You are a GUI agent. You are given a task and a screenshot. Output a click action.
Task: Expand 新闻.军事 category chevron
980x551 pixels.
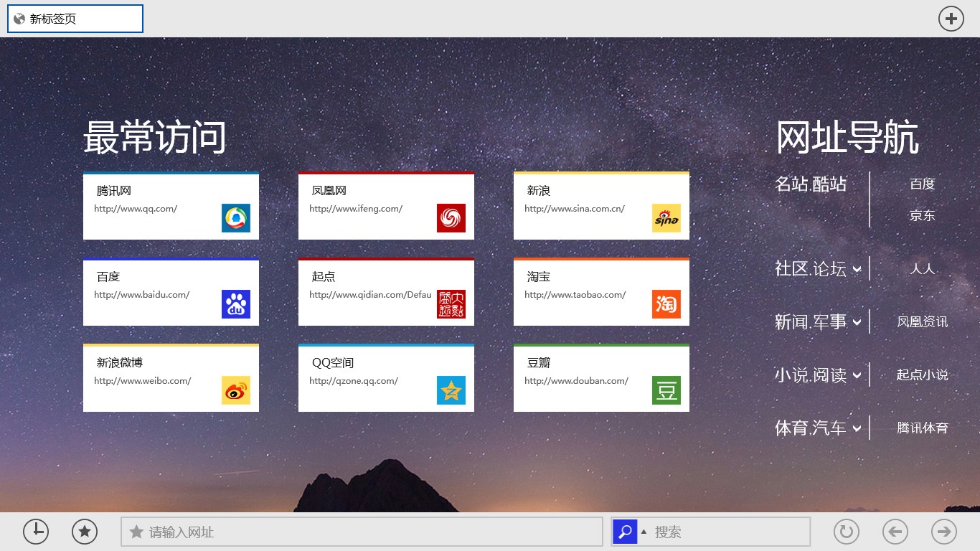(x=857, y=323)
